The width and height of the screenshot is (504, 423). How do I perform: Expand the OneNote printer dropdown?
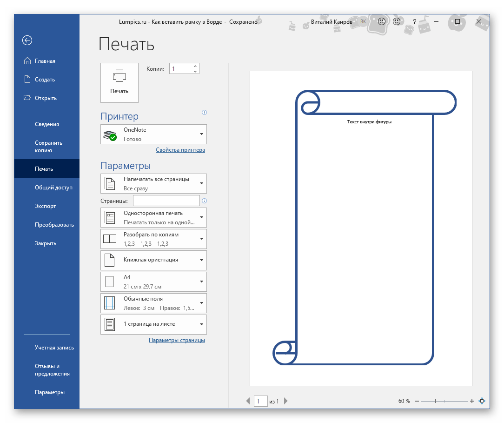pyautogui.click(x=201, y=134)
